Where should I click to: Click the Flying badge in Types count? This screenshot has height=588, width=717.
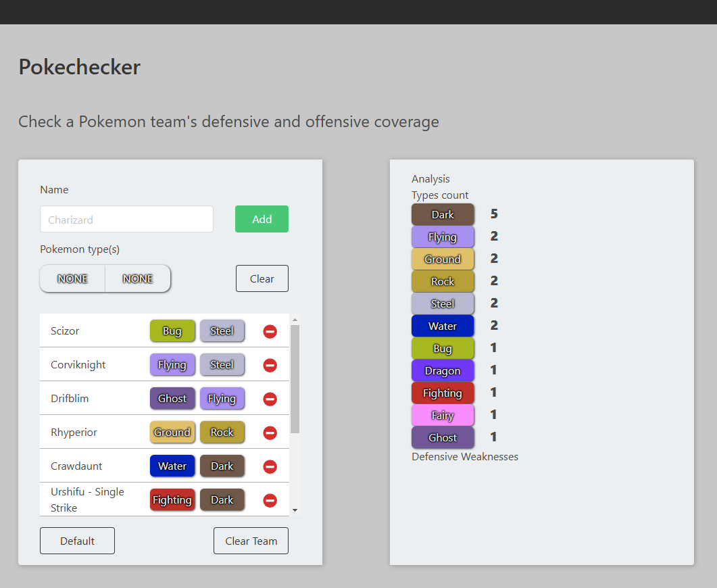(443, 237)
